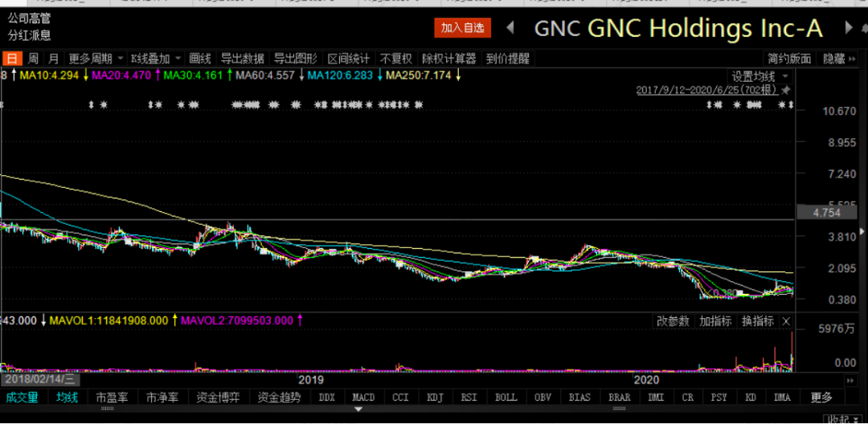Select 资金博弈 indicator tab

coord(219,397)
